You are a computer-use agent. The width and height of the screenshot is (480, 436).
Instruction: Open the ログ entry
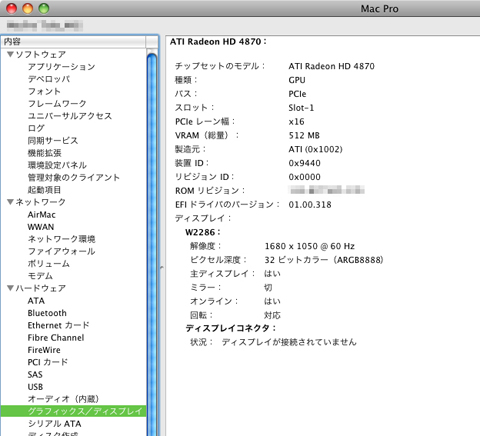[36, 128]
